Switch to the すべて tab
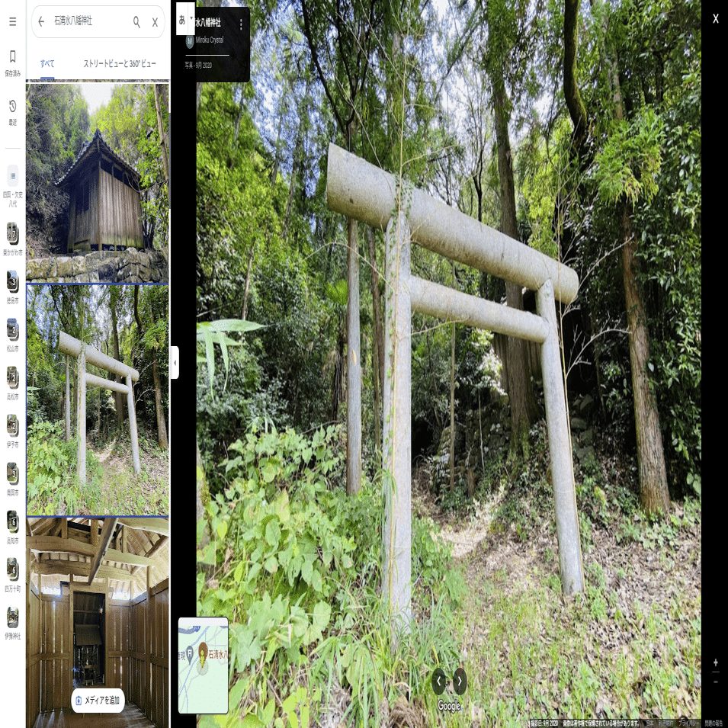728x728 pixels. coord(47,63)
